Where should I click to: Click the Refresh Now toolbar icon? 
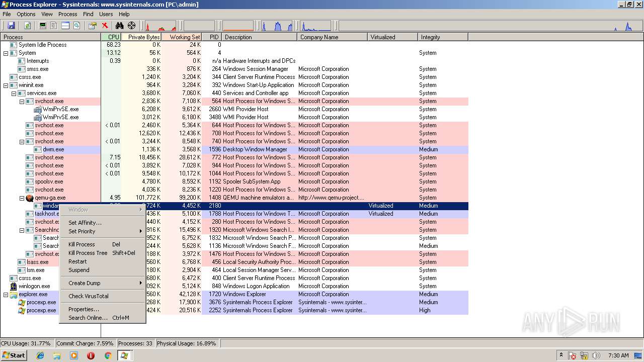(x=27, y=26)
